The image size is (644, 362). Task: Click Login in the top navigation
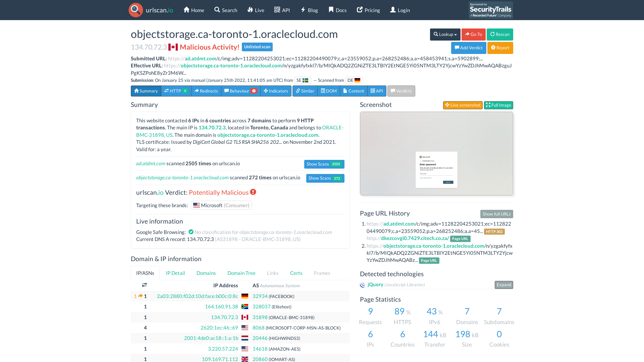(x=400, y=10)
